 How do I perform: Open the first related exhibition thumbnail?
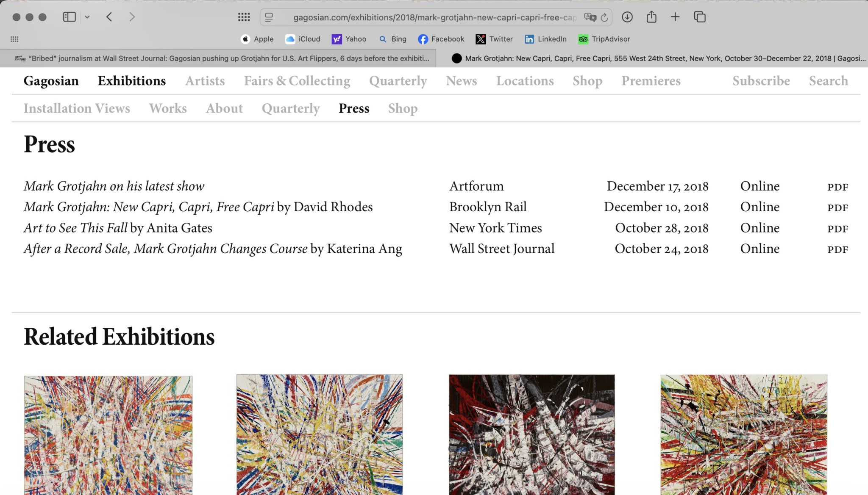point(108,435)
